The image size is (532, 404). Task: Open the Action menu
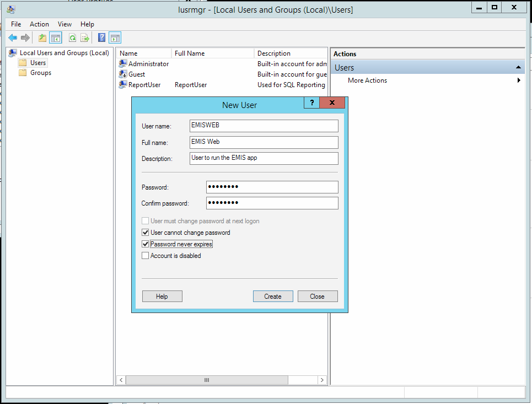(x=39, y=24)
